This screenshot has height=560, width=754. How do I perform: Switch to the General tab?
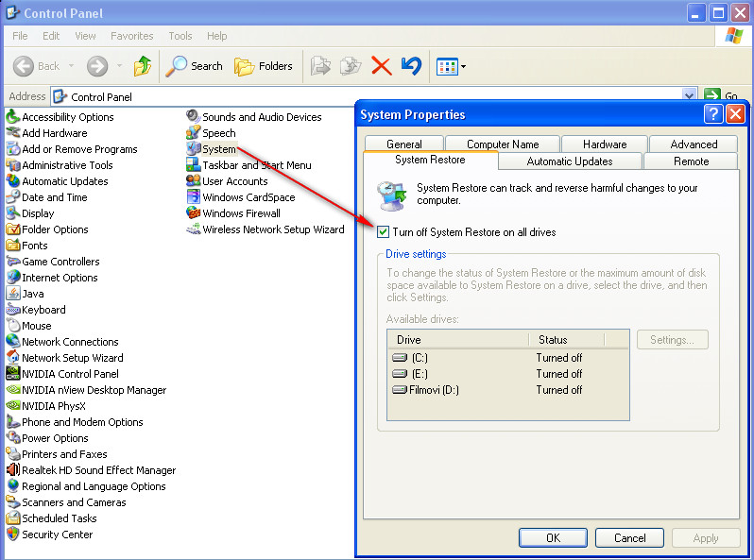point(404,144)
